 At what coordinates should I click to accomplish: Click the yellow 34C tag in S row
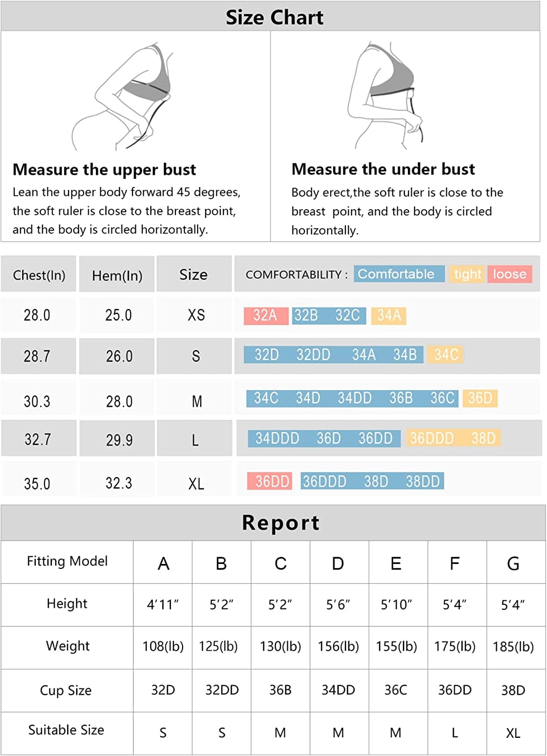pos(446,355)
